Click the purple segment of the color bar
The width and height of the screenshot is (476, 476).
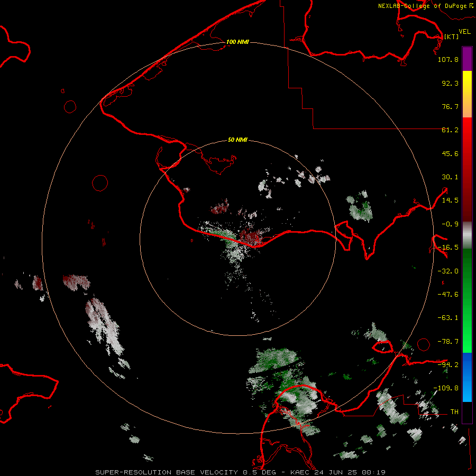coord(467,59)
